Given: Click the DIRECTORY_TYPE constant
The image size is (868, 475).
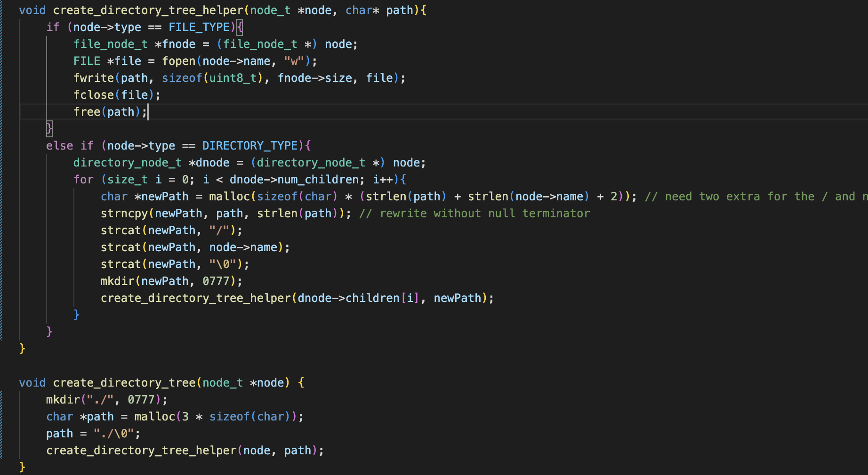Looking at the screenshot, I should pyautogui.click(x=249, y=146).
